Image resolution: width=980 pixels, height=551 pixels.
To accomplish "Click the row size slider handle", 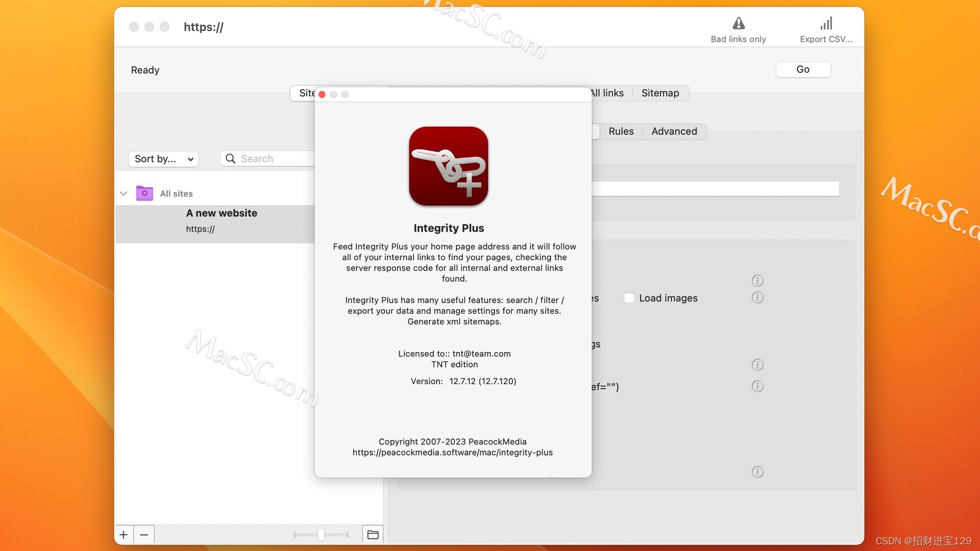I will [321, 534].
